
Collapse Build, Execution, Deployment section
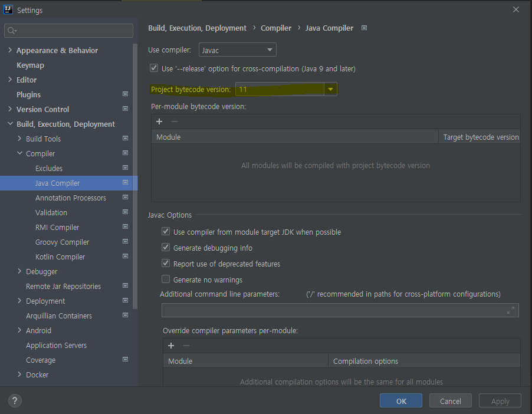pyautogui.click(x=10, y=124)
